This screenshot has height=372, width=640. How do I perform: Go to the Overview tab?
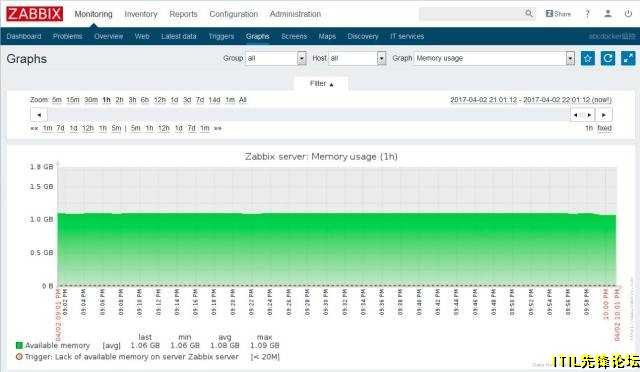tap(109, 36)
